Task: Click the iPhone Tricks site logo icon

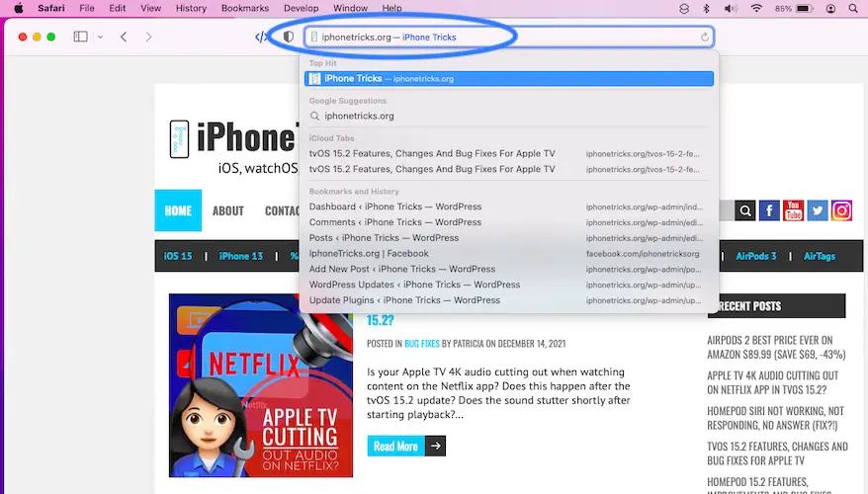Action: tap(179, 139)
